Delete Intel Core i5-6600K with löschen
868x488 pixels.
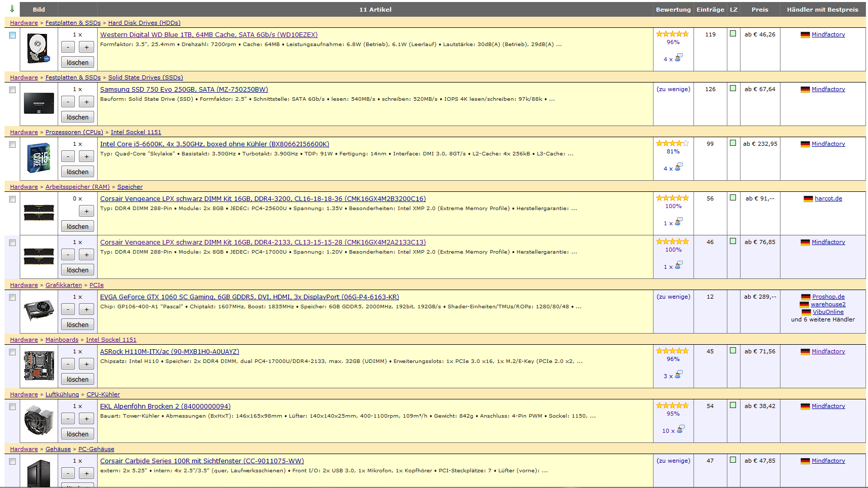77,172
